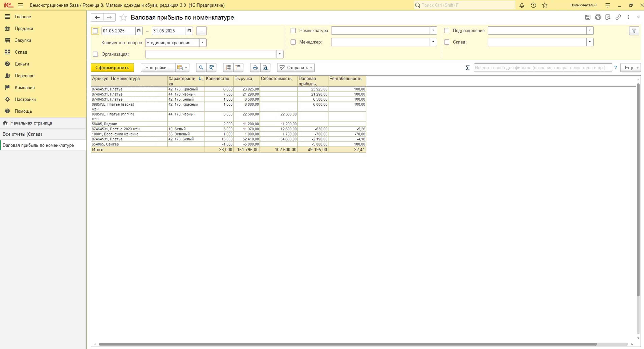Open Склад section in sidebar
644x349 pixels.
coord(43,52)
